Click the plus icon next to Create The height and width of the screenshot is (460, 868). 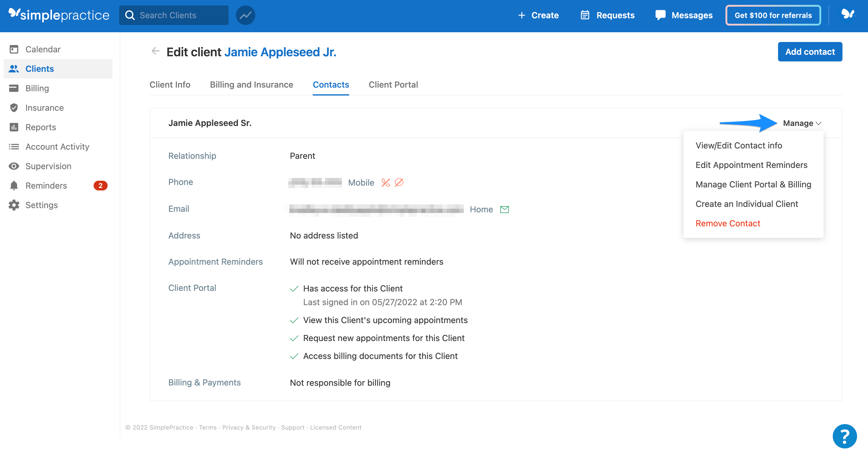[x=522, y=15]
